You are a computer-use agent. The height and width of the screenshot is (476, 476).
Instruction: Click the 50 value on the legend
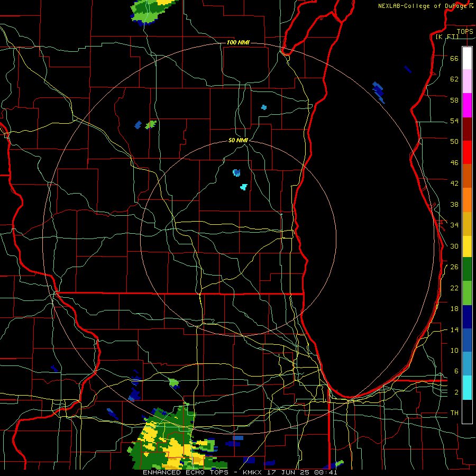pos(454,141)
